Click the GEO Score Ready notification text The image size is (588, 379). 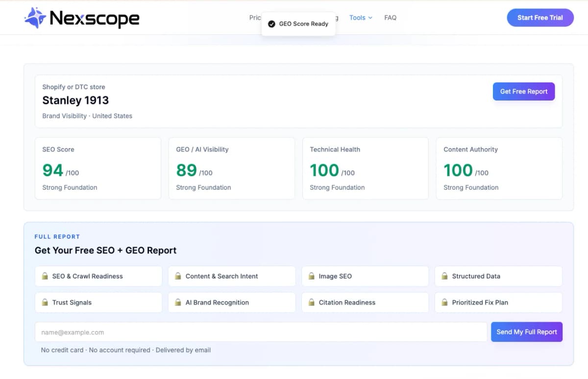[304, 24]
